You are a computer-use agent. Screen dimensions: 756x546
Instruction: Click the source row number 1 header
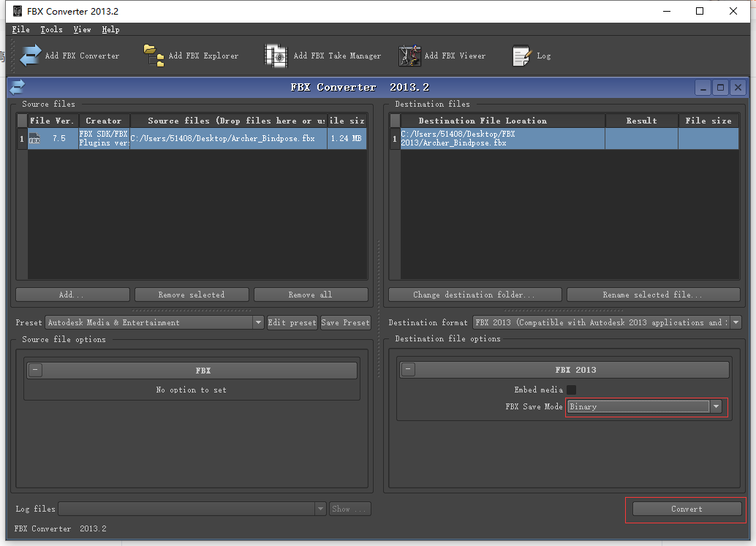click(22, 138)
